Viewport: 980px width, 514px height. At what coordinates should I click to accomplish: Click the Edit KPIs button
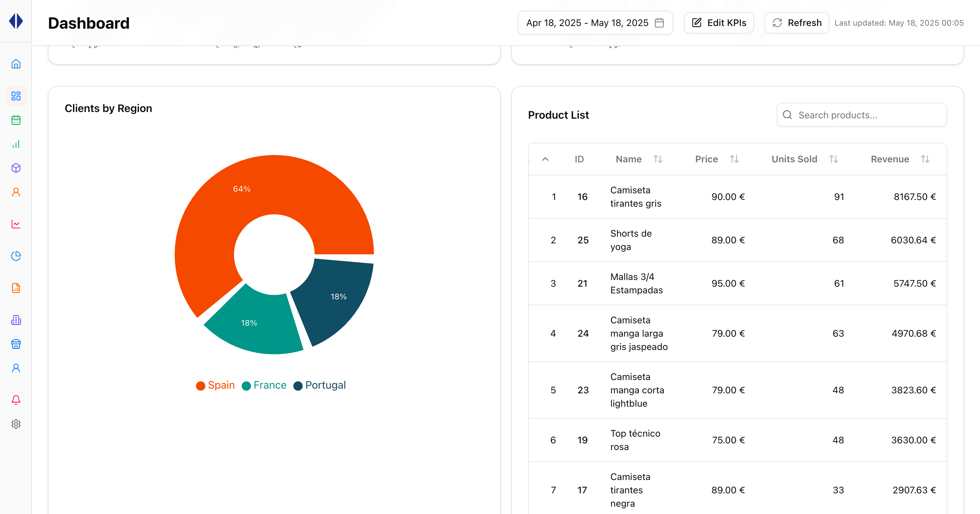tap(719, 23)
